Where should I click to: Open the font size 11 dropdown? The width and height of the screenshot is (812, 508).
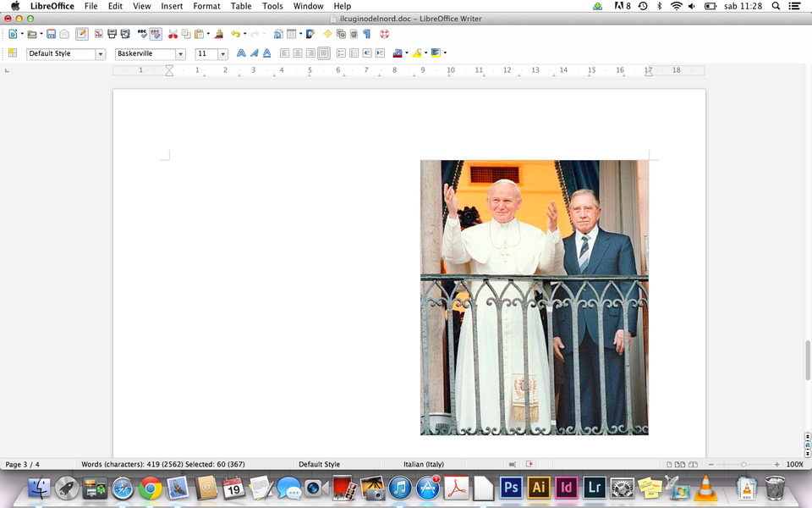pos(223,54)
